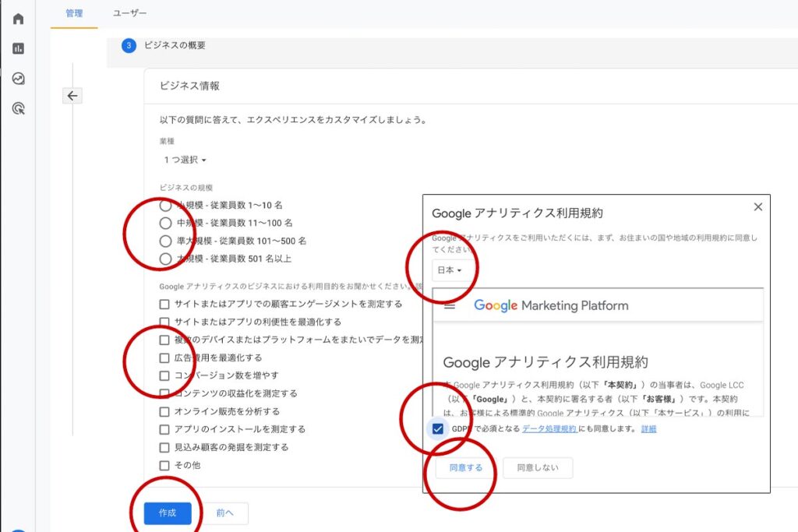Check サイトまたはアプリの利便性を最適化する
Image resolution: width=798 pixels, height=532 pixels.
(x=164, y=322)
